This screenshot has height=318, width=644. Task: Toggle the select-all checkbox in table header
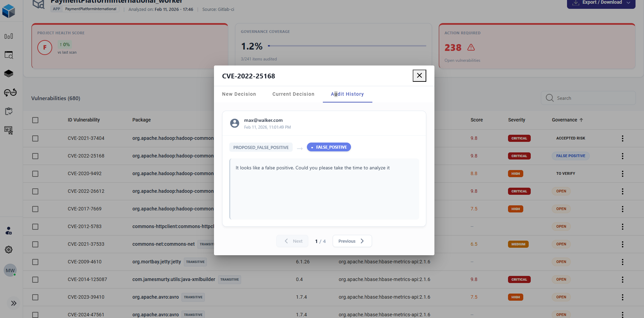point(35,120)
